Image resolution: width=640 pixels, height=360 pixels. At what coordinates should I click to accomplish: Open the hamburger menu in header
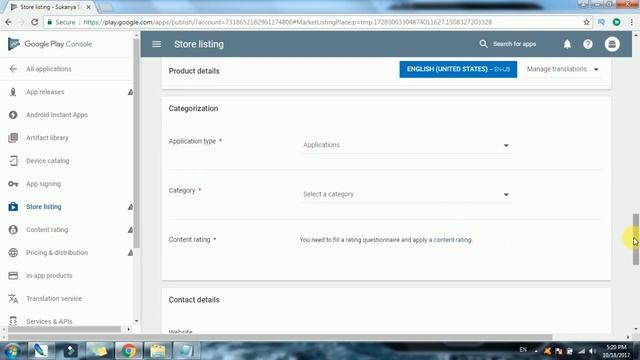(x=156, y=44)
